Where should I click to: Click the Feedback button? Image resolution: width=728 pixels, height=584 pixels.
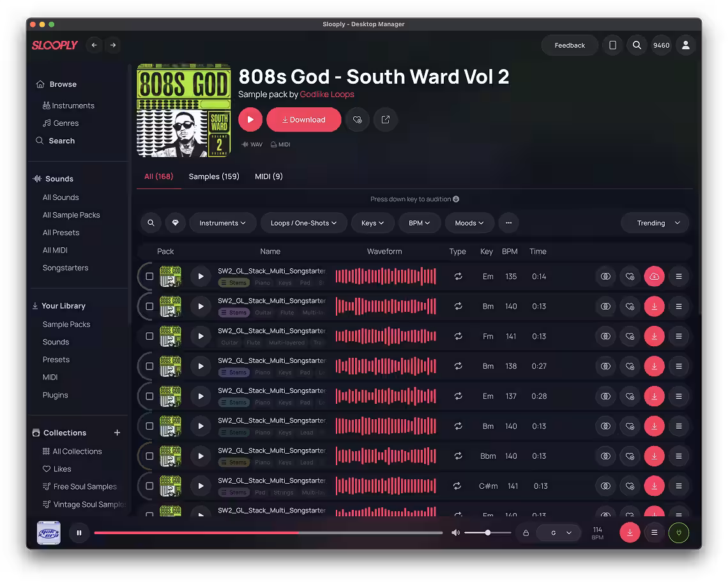(x=570, y=45)
